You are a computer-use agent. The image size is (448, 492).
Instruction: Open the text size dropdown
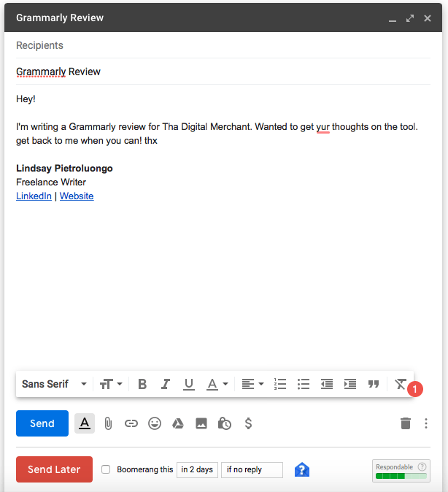[x=111, y=384]
